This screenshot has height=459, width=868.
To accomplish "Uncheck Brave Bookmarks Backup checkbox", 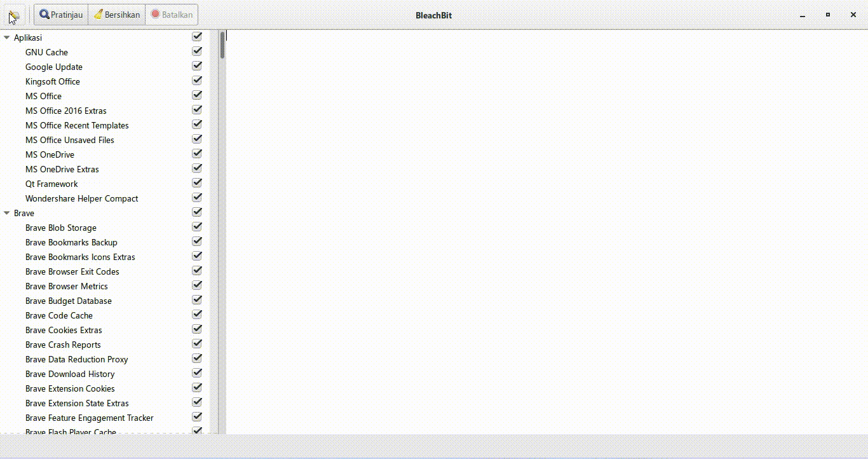I will [x=197, y=242].
